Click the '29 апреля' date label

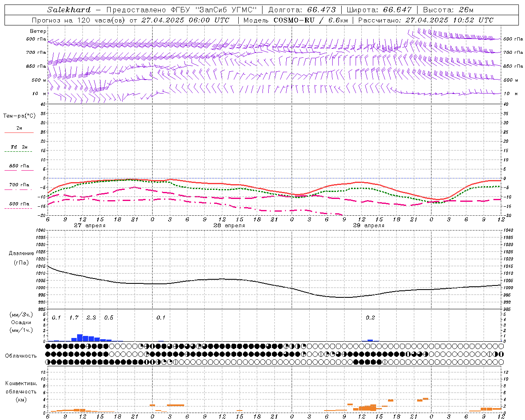click(x=368, y=226)
